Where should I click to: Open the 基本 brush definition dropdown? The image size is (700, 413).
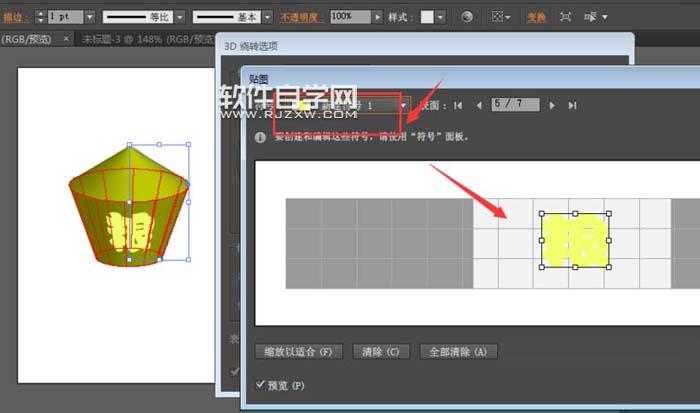pyautogui.click(x=267, y=17)
